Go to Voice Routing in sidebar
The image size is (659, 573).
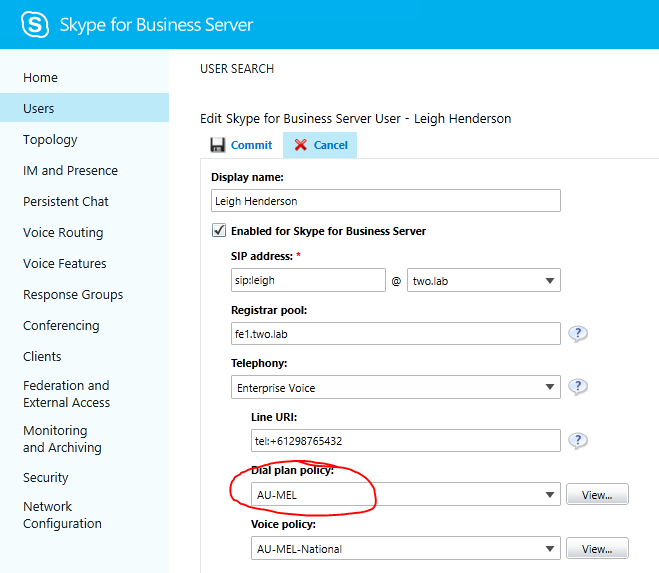coord(63,232)
